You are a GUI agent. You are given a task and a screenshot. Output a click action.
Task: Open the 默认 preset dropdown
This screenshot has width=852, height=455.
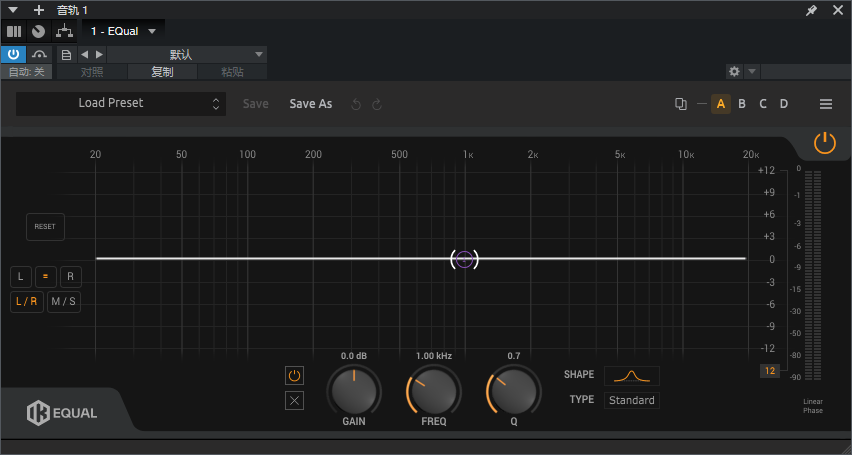[187, 54]
